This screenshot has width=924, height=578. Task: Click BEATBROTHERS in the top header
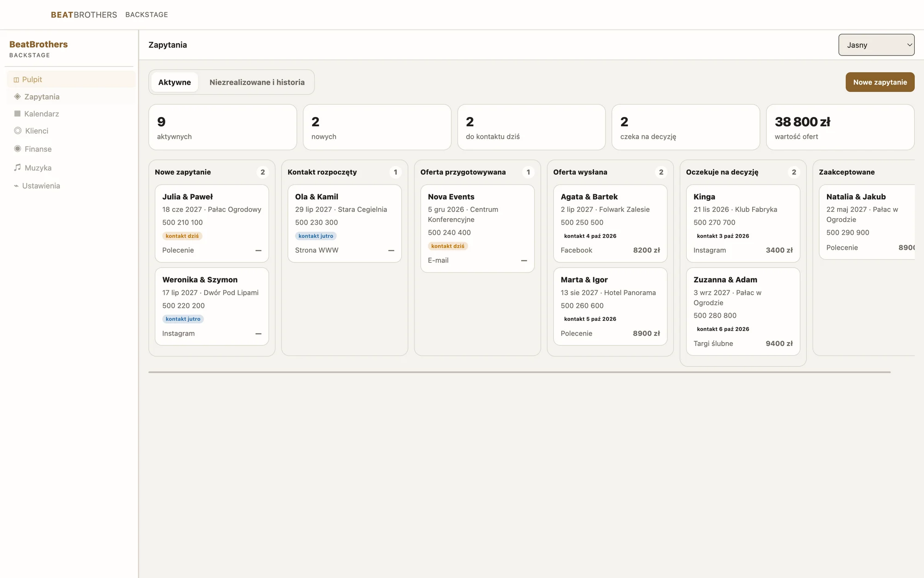coord(84,15)
